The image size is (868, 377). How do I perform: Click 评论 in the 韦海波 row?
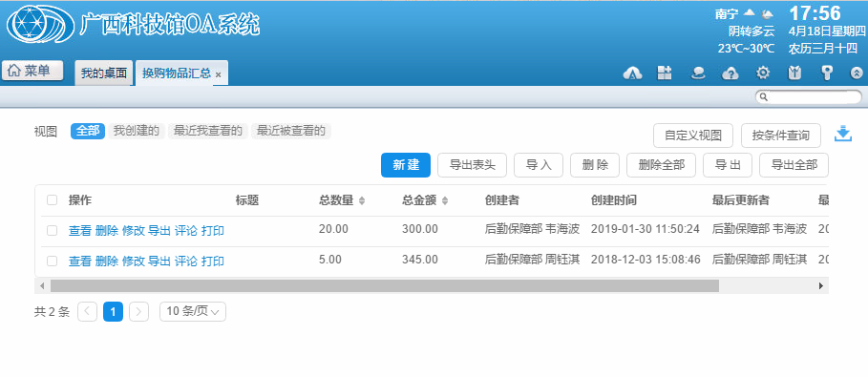coord(186,231)
